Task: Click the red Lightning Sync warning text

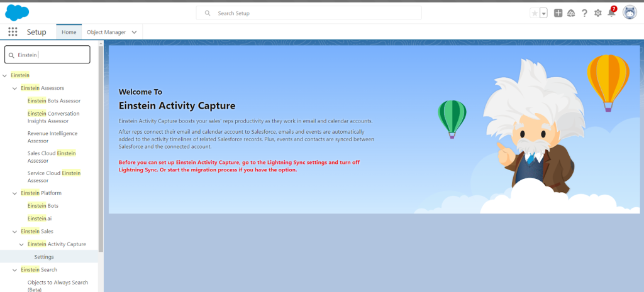Action: [239, 166]
